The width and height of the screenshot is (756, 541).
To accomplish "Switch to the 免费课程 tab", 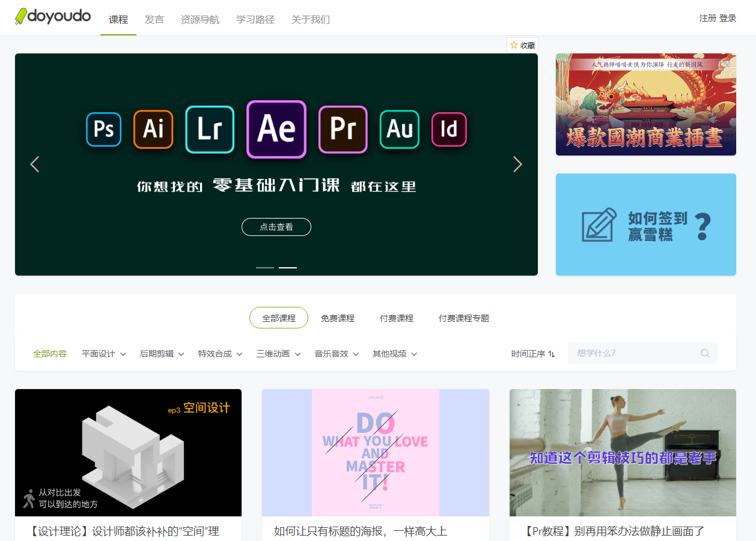I will [x=337, y=318].
